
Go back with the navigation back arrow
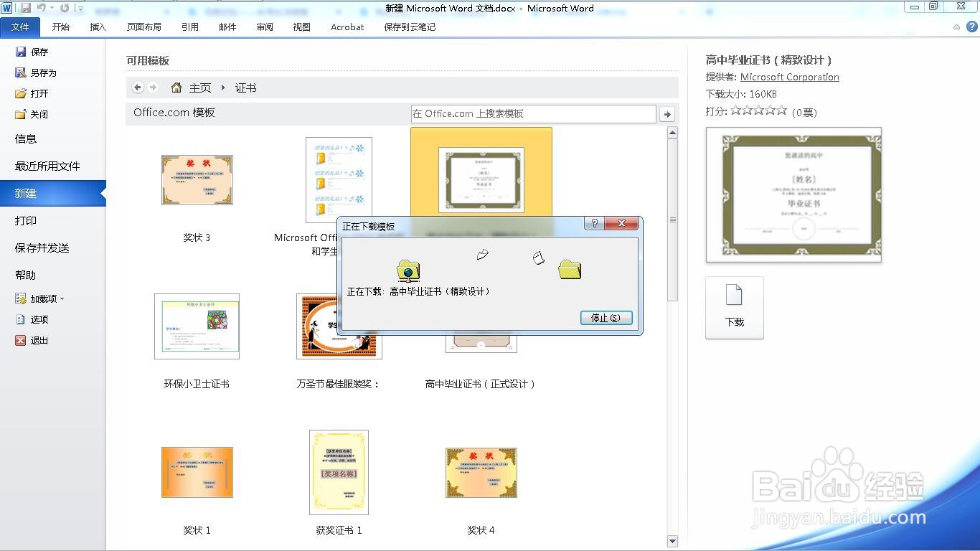coord(138,88)
